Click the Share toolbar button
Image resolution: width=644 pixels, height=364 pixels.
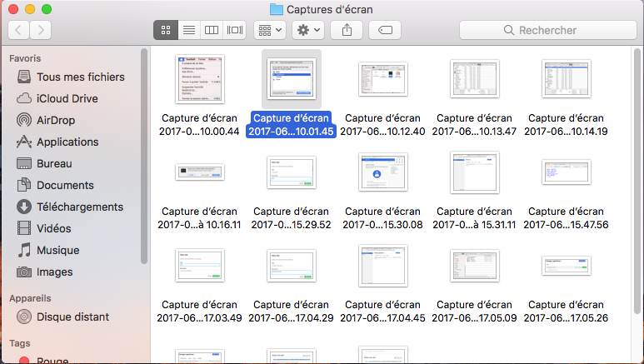(347, 30)
